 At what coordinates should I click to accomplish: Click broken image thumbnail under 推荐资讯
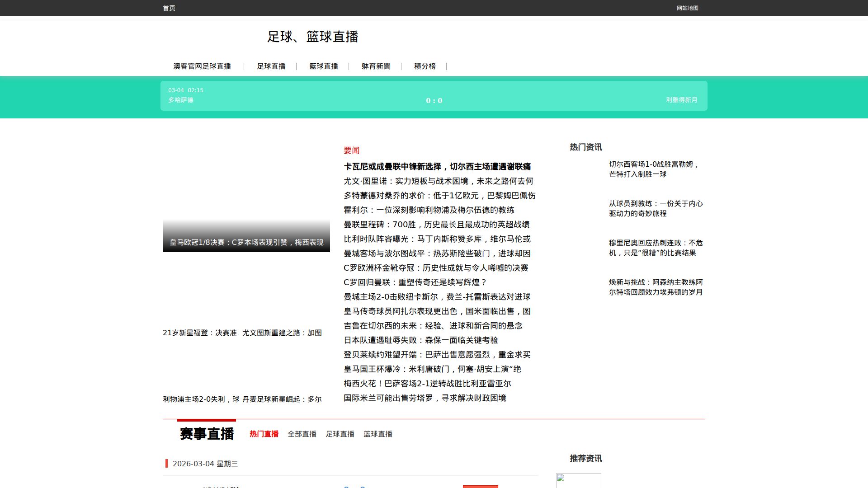point(578,480)
